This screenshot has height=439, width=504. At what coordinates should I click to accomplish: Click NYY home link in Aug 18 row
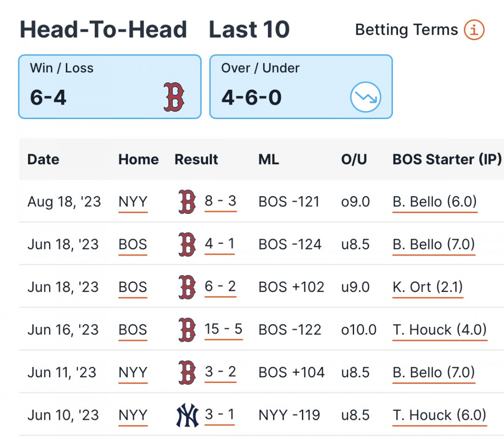[x=133, y=202]
